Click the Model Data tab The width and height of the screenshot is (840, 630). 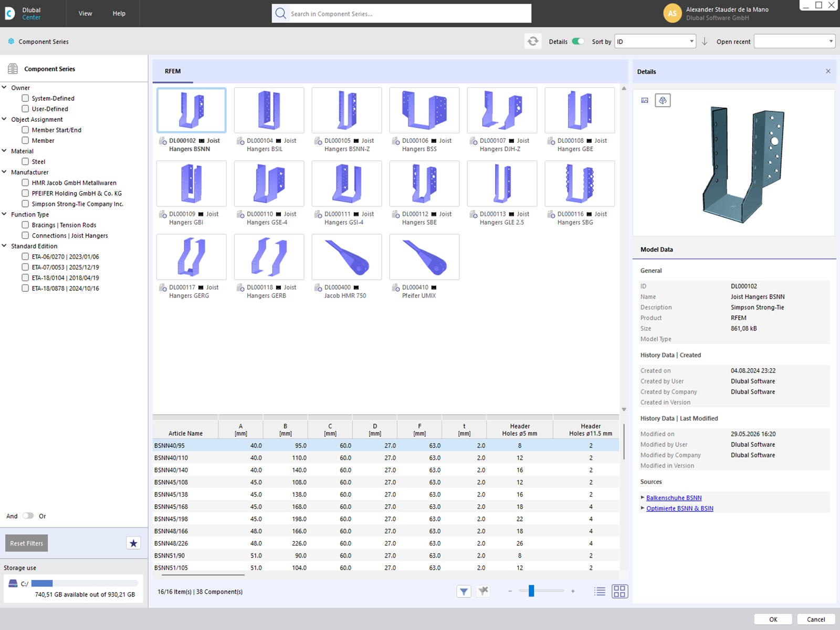coord(657,249)
